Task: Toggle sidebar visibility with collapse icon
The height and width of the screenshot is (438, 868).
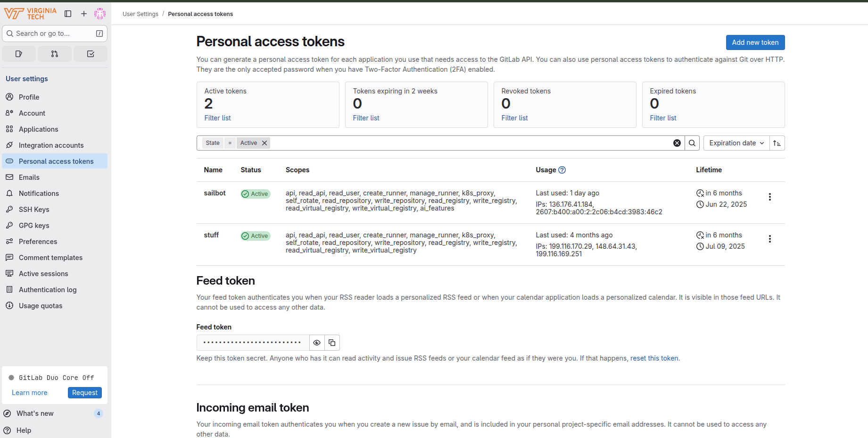Action: 68,14
